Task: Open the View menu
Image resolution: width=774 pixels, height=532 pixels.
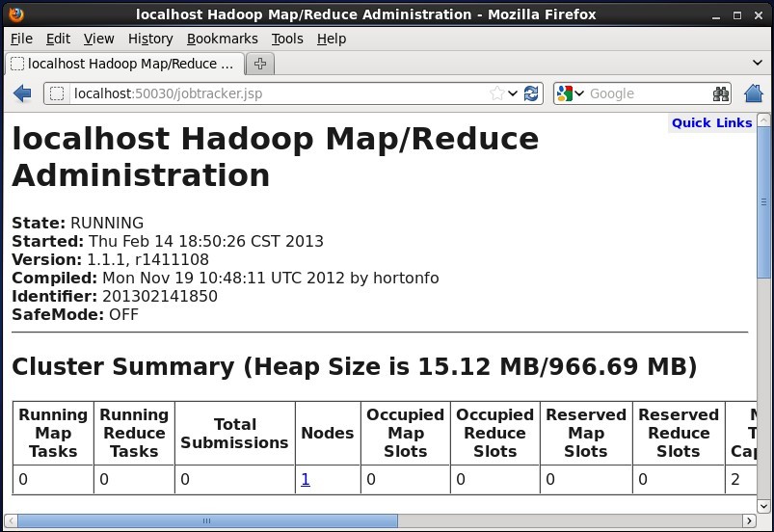Action: [98, 39]
